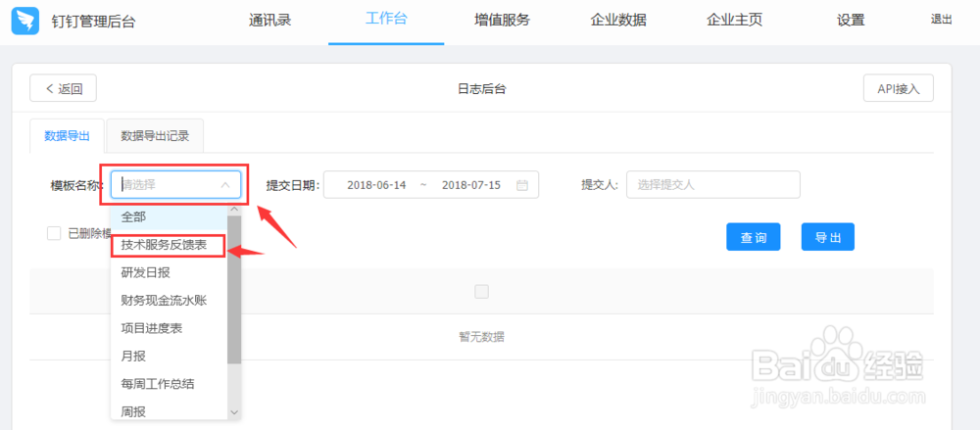Choose 全部 in the dropdown list

169,217
